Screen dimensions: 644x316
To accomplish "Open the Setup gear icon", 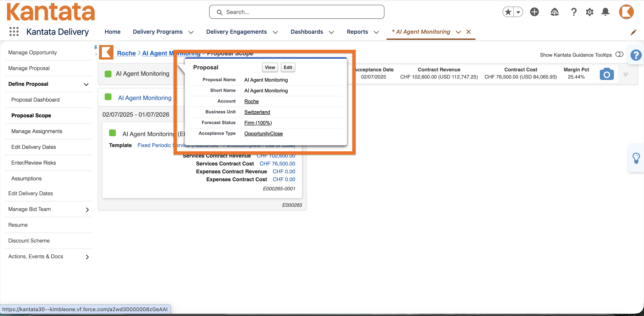I will tap(589, 12).
